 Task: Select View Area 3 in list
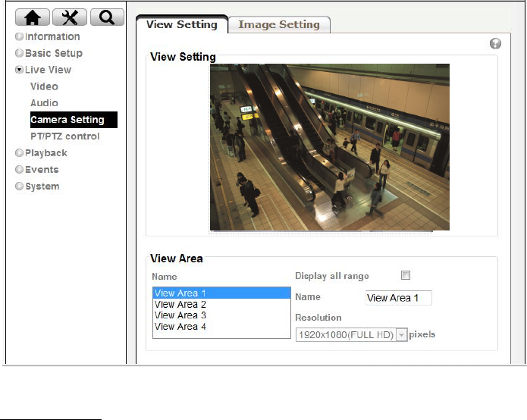tap(221, 315)
